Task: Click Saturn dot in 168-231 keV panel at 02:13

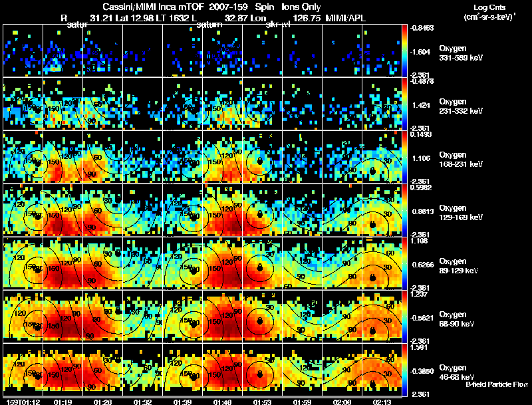Action: 372,171
